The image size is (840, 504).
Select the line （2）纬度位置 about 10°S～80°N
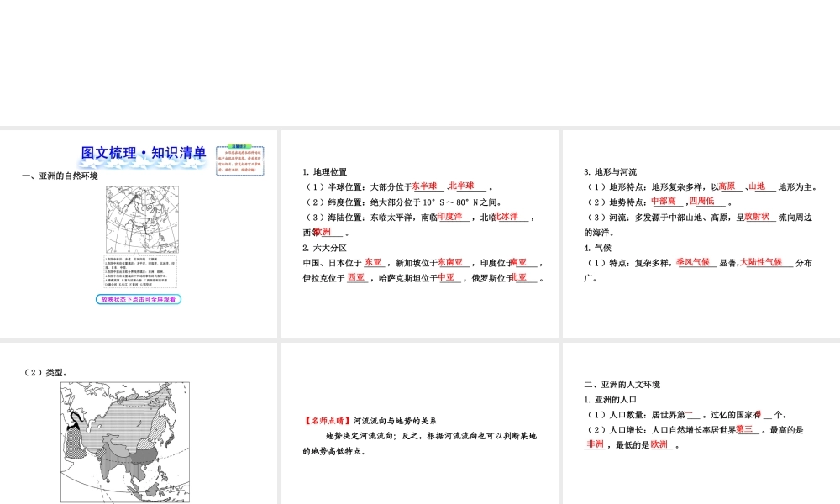[x=404, y=202]
